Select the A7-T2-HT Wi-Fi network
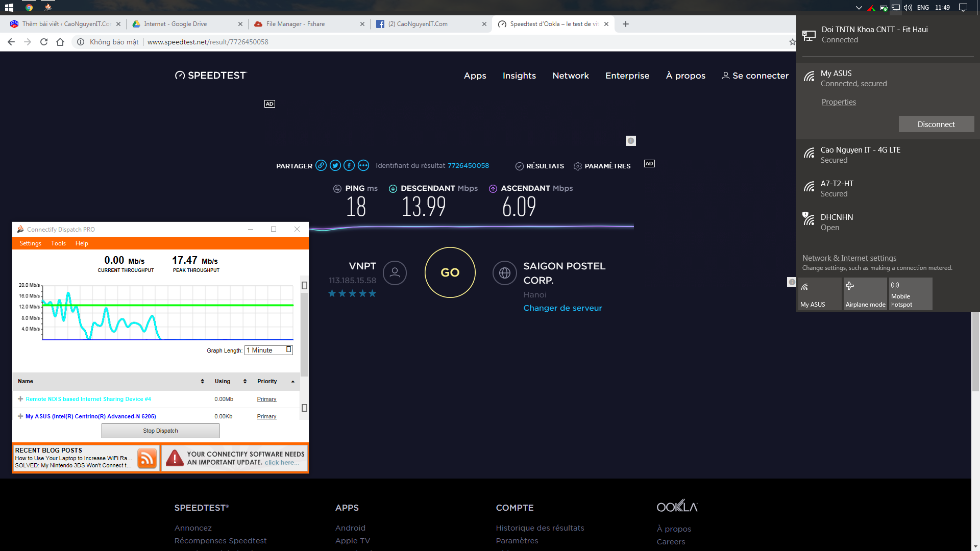This screenshot has width=980, height=551. [888, 188]
